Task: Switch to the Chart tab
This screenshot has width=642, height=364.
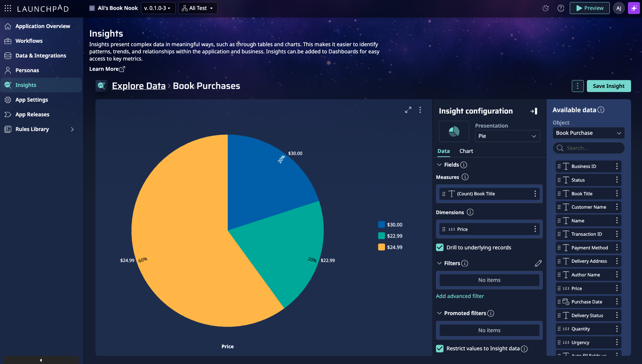Action: point(466,151)
